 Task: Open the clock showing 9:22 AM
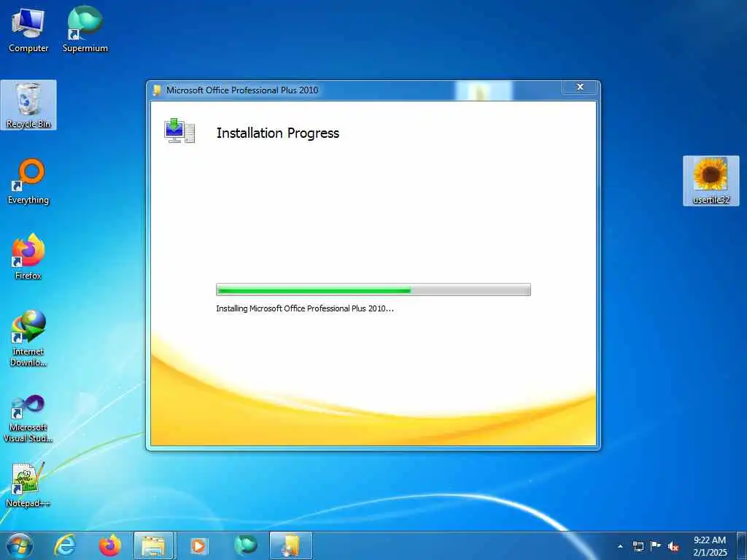(710, 546)
